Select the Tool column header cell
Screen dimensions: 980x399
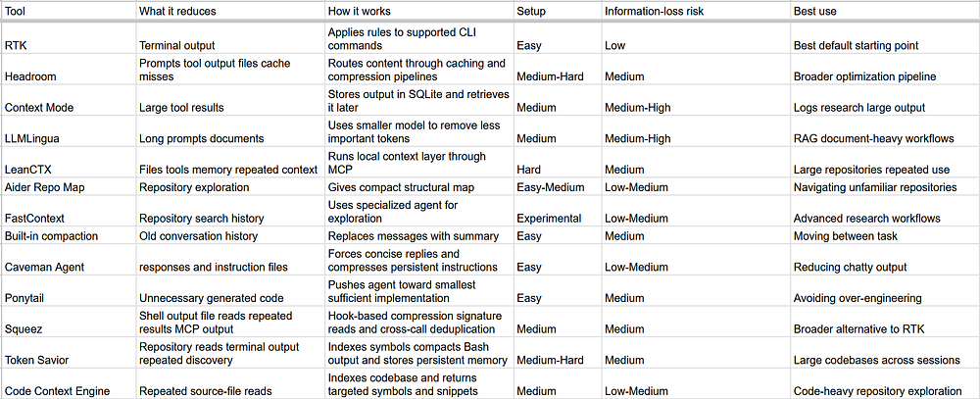click(x=69, y=11)
